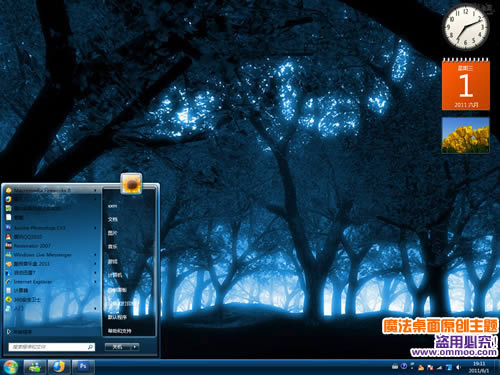
Task: Expand All Programs in Start menu
Action: click(x=20, y=332)
